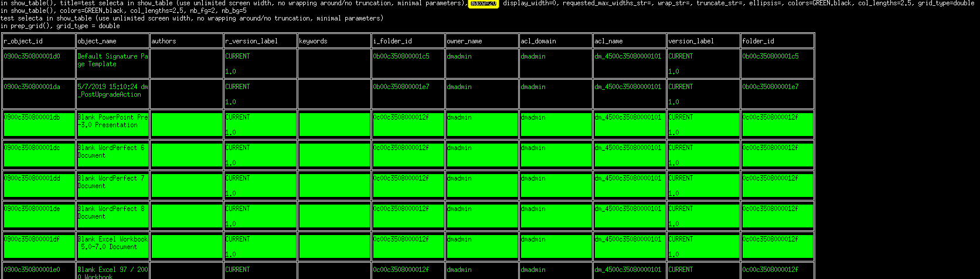The width and height of the screenshot is (980, 279).
Task: Click the object_name column header
Action: [113, 41]
